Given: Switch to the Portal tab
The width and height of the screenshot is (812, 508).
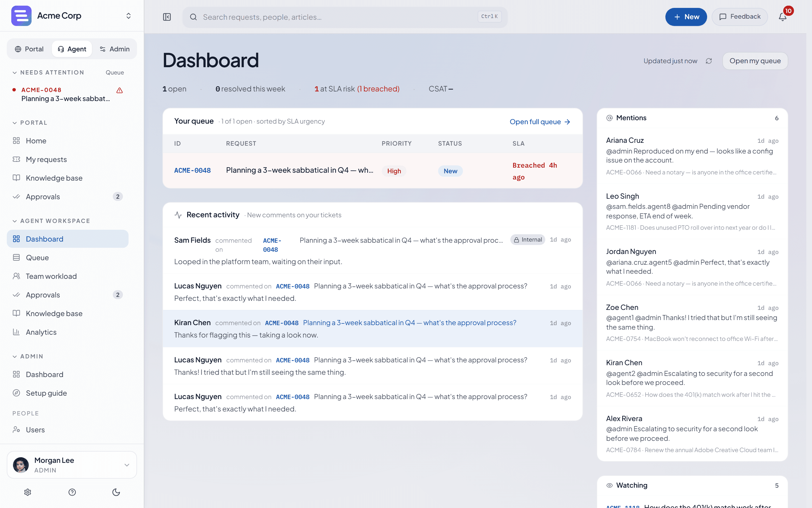Looking at the screenshot, I should (29, 49).
